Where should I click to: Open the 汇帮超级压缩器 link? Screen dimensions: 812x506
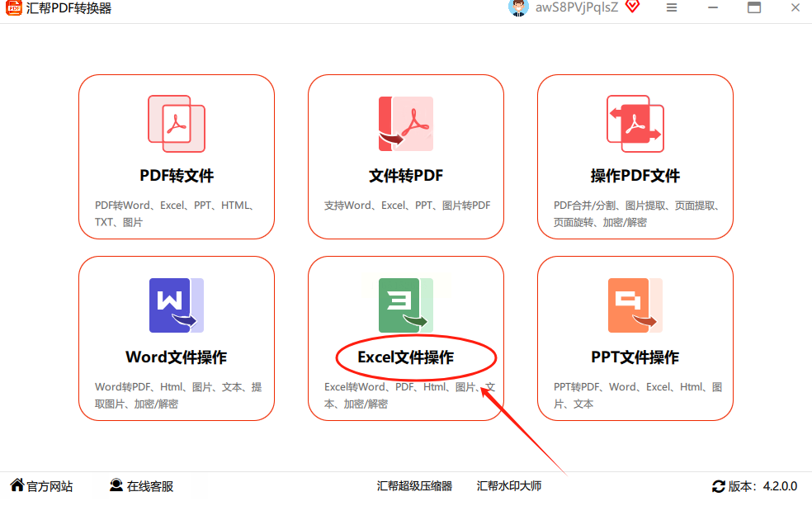[414, 486]
